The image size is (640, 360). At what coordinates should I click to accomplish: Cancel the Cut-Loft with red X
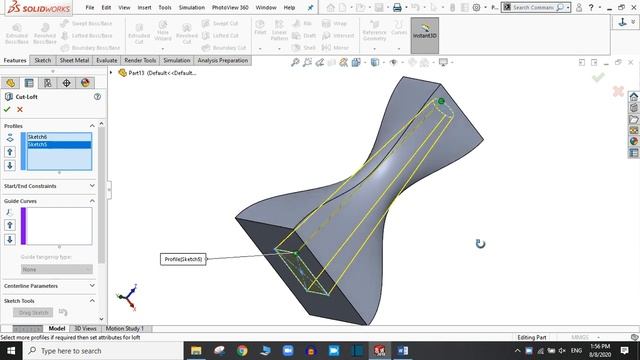pos(20,109)
